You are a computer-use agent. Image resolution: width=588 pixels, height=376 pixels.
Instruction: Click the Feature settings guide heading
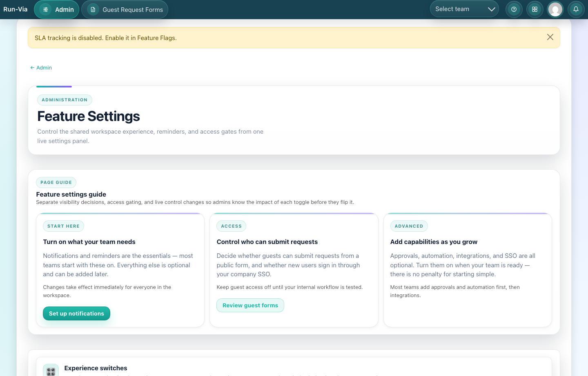(71, 195)
